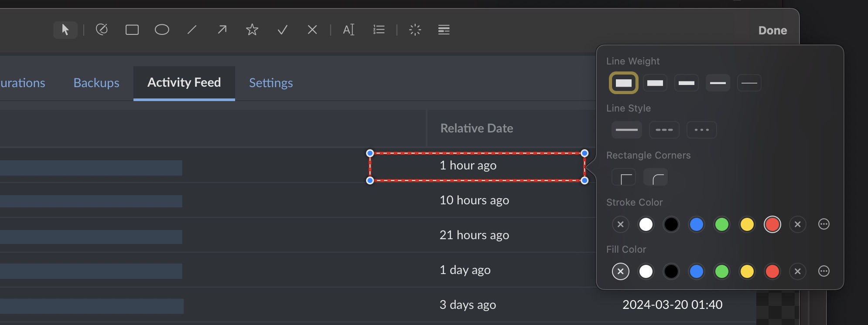Select the X mark stamp tool
The width and height of the screenshot is (868, 325).
tap(312, 30)
